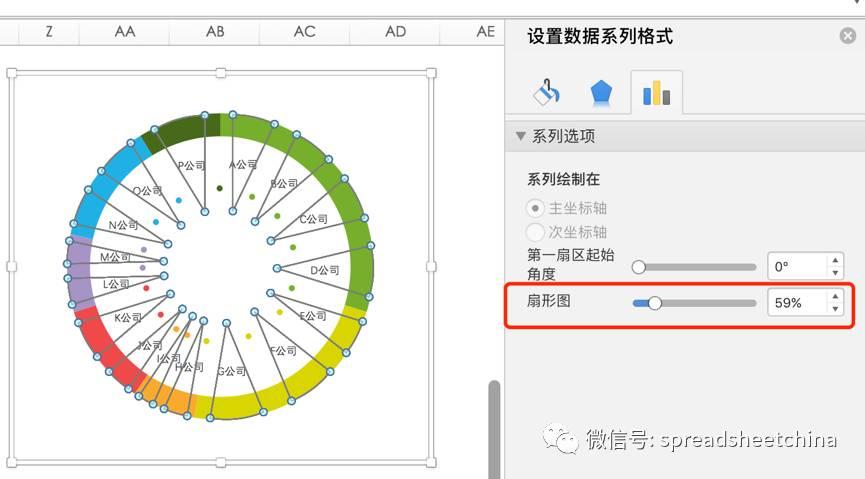Viewport: 865px width, 479px height.
Task: Select column header AE
Action: [485, 32]
